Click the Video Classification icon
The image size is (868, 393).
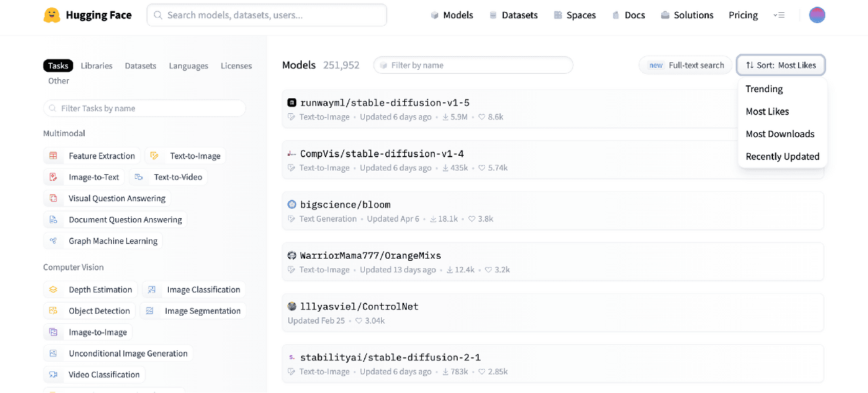53,375
